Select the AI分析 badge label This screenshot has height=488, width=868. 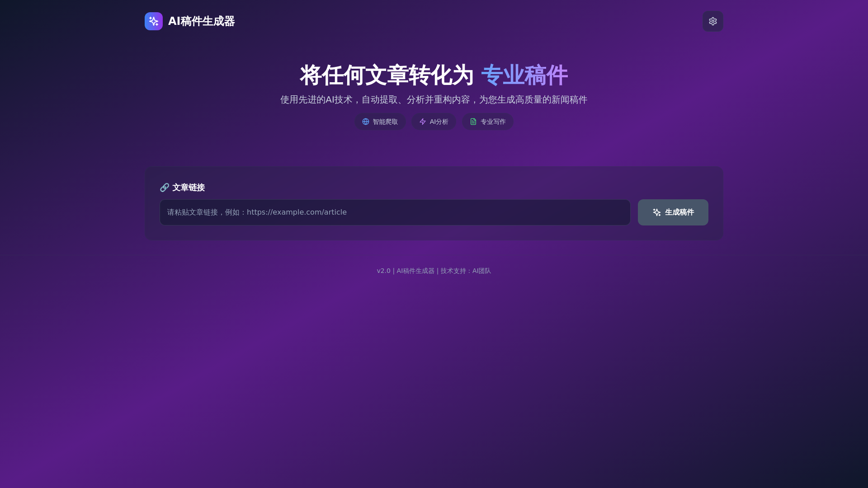click(x=439, y=122)
